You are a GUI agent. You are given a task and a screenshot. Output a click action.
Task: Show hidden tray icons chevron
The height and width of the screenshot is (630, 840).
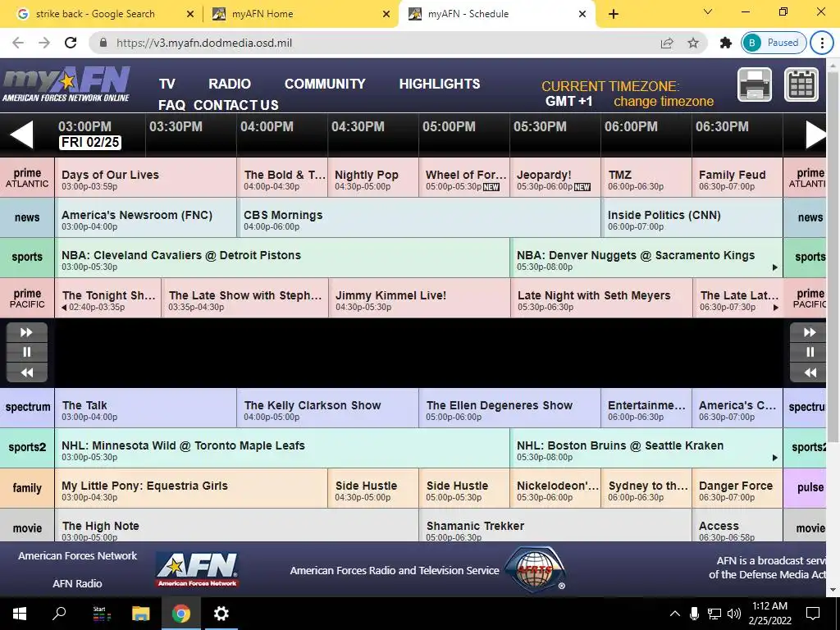pos(675,614)
